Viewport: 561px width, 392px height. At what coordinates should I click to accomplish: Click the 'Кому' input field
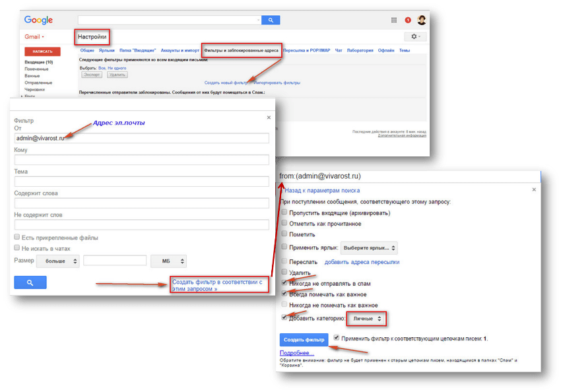coord(142,160)
